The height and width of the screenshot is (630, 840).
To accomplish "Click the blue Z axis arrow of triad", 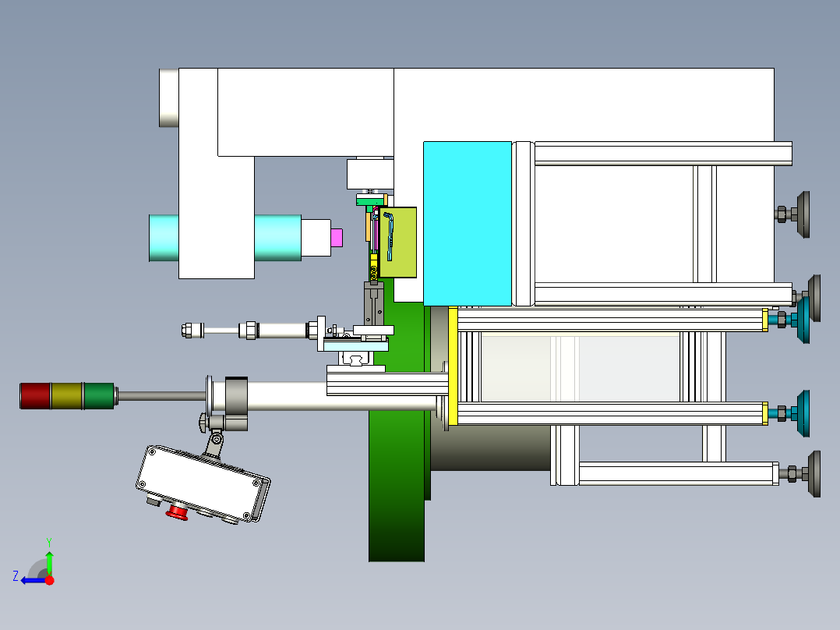I will [x=32, y=581].
